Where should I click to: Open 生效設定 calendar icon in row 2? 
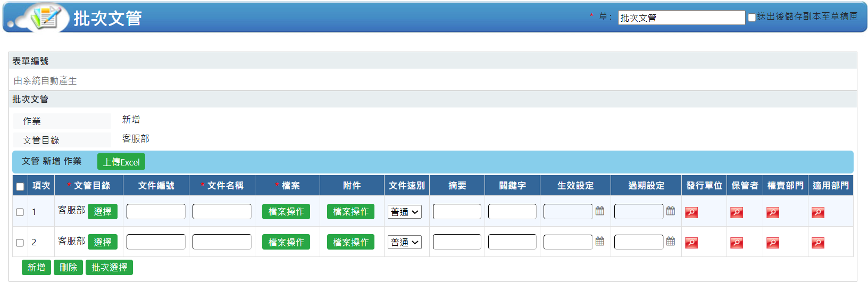click(x=600, y=241)
